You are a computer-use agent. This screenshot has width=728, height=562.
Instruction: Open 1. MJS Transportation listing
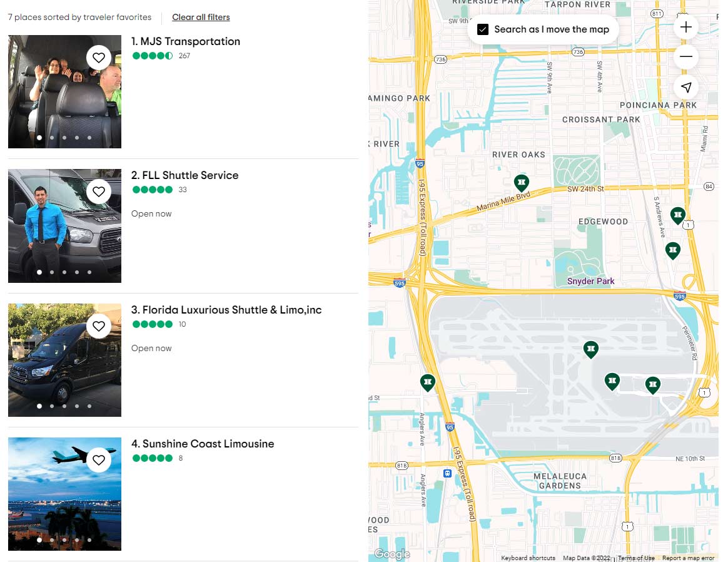coord(186,41)
